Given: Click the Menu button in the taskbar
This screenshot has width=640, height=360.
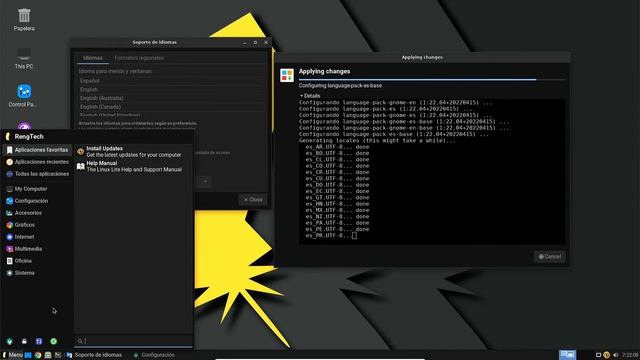Looking at the screenshot, I should tap(12, 355).
